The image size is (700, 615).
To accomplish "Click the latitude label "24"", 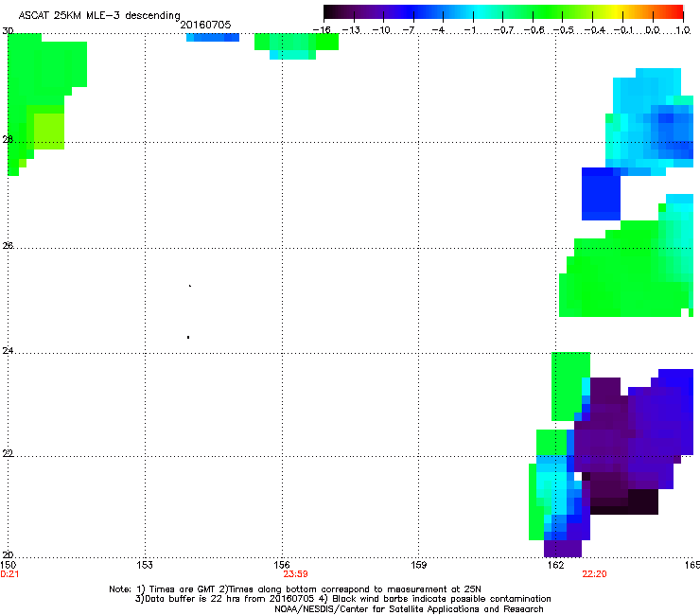I will pyautogui.click(x=8, y=351).
